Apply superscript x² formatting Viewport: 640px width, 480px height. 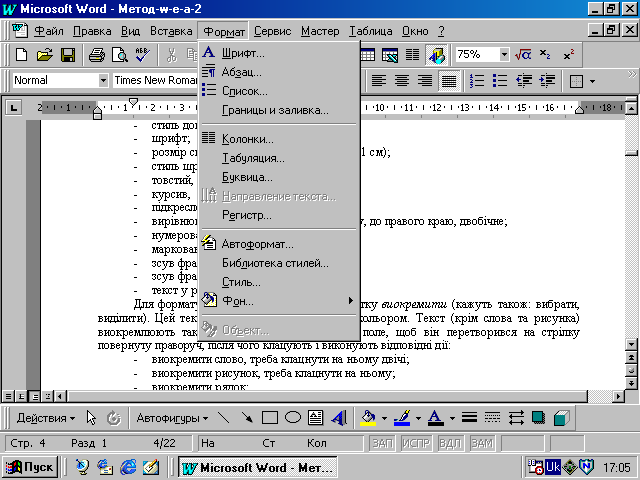click(x=569, y=54)
